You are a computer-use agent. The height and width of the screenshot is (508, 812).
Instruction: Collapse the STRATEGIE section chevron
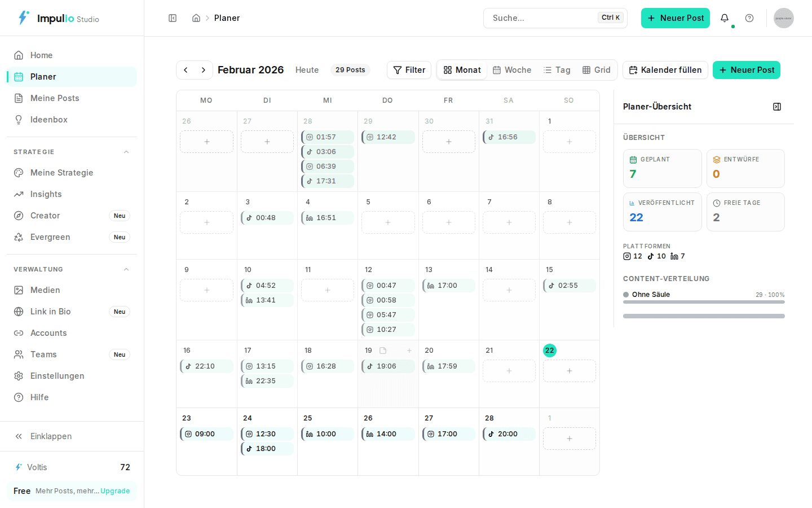[126, 151]
